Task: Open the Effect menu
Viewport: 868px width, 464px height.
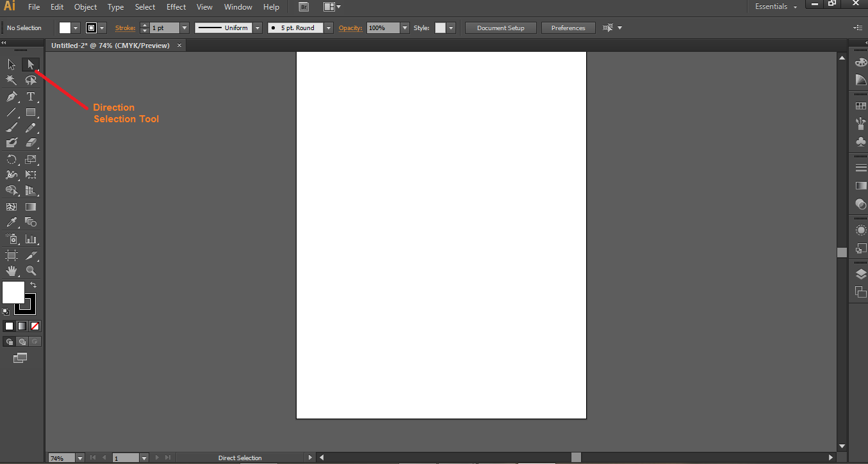Action: pyautogui.click(x=176, y=7)
